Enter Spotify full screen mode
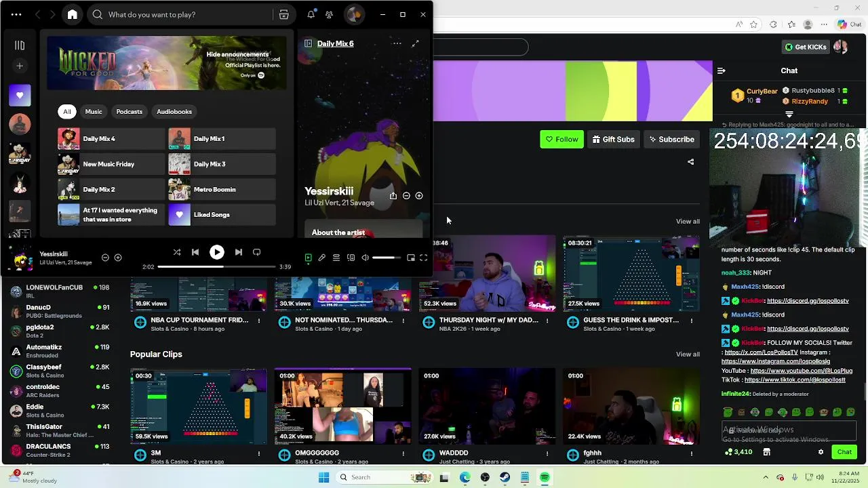The height and width of the screenshot is (488, 868). [x=424, y=258]
